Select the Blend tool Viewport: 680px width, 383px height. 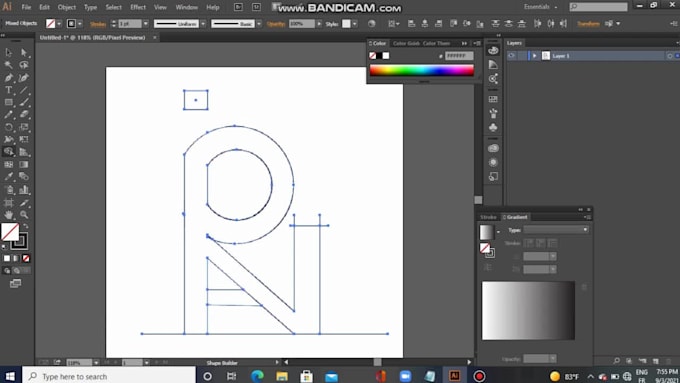point(24,177)
